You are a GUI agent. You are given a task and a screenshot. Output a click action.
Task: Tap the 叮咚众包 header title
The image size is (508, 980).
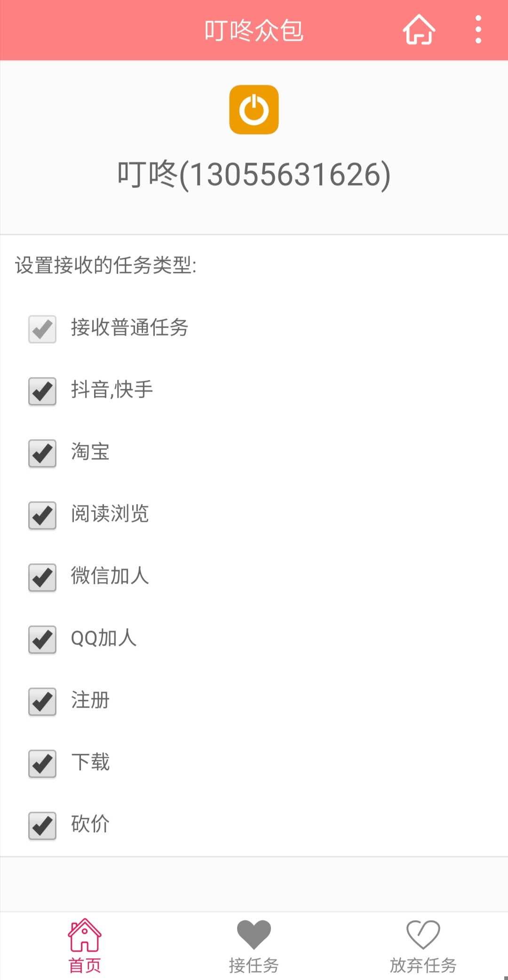[254, 31]
